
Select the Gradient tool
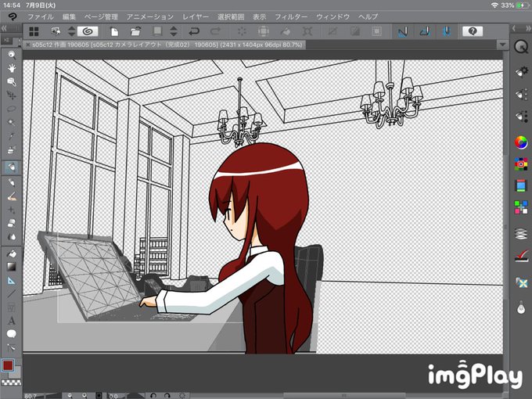click(x=12, y=267)
